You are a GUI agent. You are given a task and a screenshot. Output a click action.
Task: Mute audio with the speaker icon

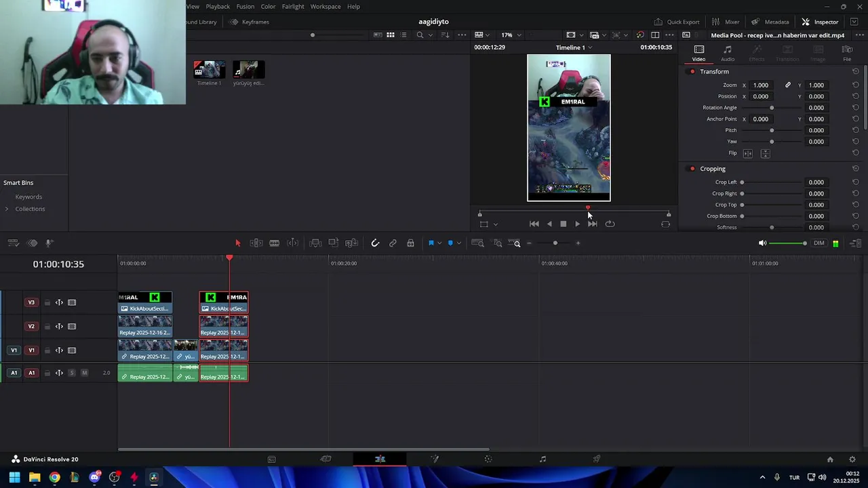(762, 243)
